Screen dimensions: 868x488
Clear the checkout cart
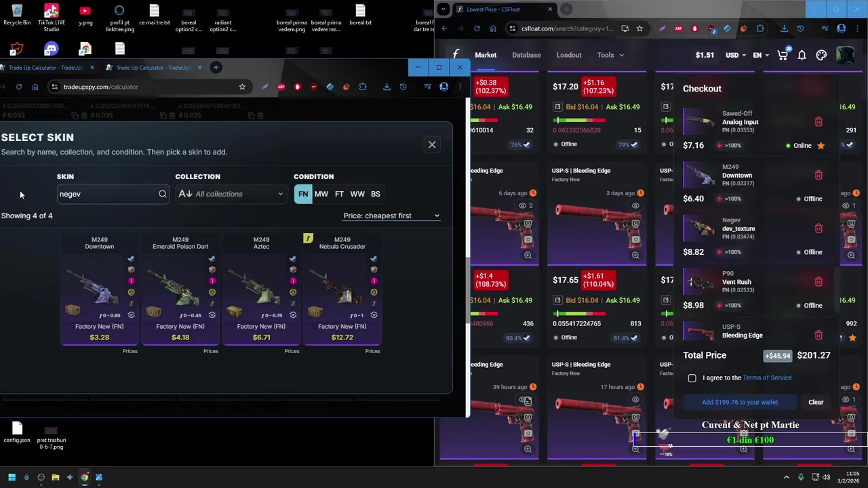coord(816,402)
